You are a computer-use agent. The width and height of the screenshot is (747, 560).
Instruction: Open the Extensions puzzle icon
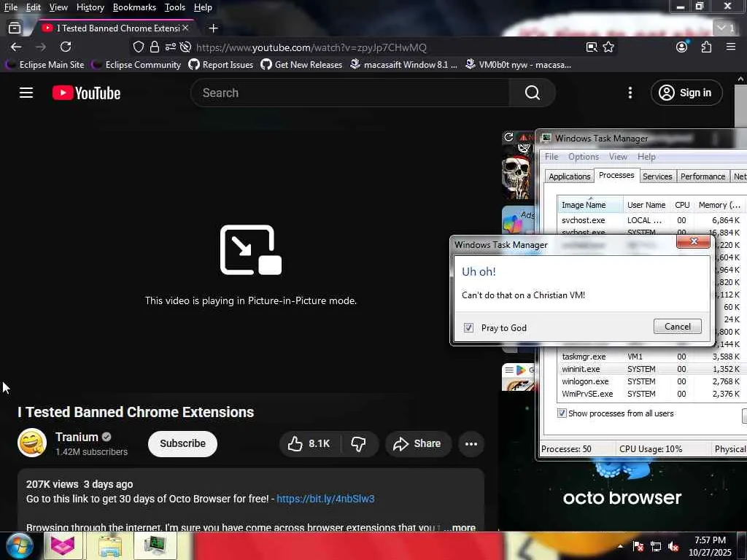706,47
